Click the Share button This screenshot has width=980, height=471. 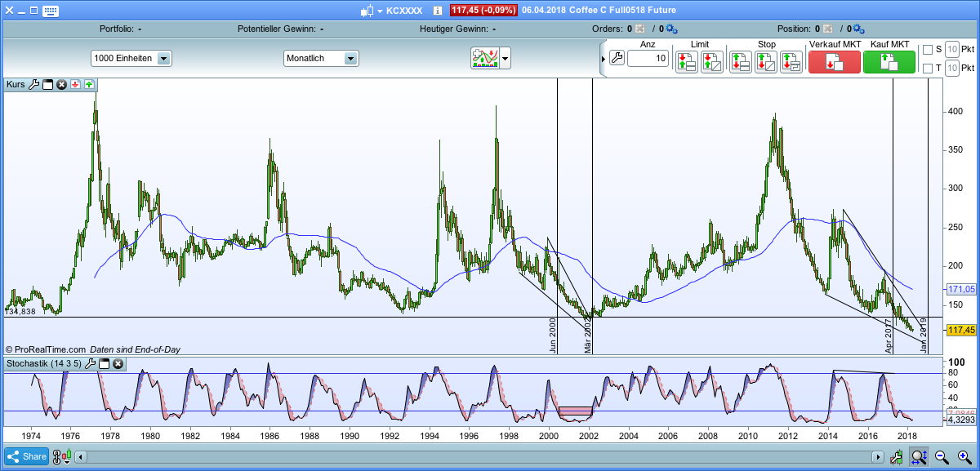pos(26,457)
